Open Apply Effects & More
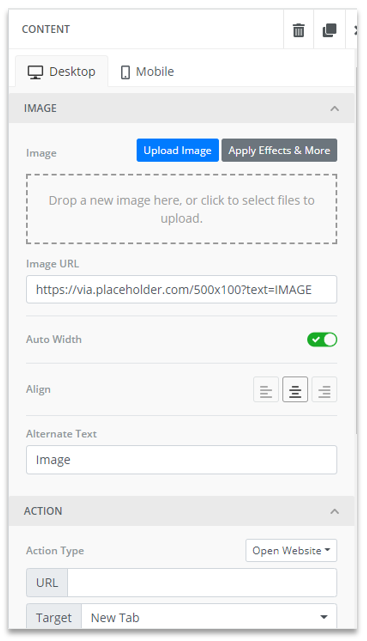Screen dimensions: 367x641 tap(279, 150)
